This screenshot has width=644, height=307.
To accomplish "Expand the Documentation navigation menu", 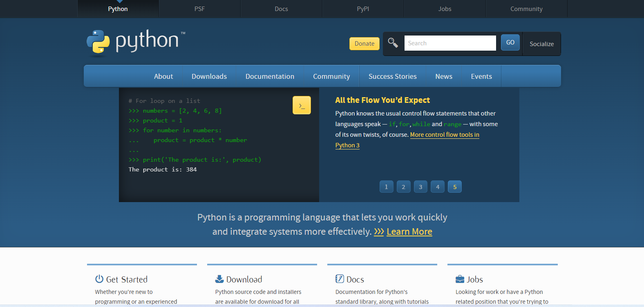I will pos(270,76).
